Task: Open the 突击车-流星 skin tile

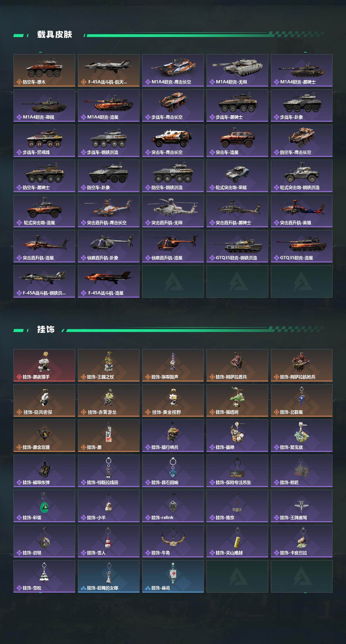Action: point(237,141)
